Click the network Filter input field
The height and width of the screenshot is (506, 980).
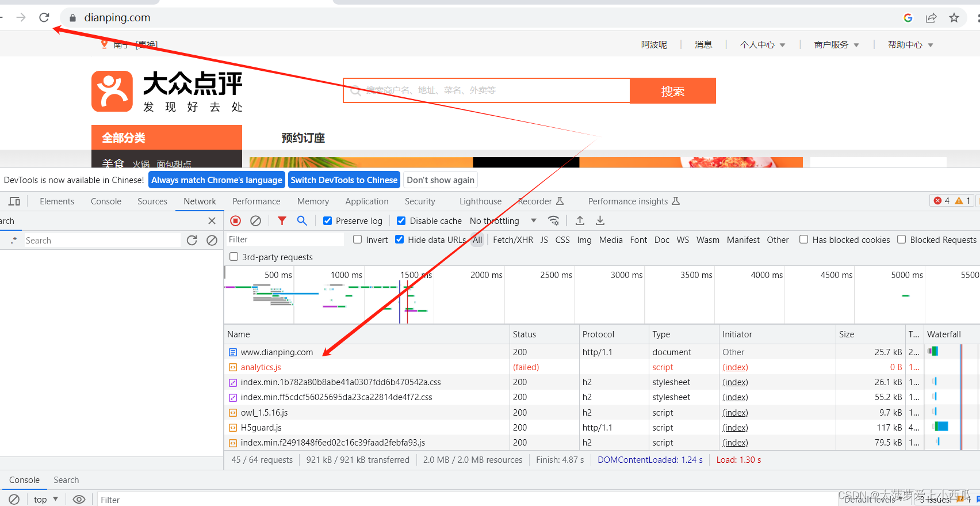click(285, 239)
